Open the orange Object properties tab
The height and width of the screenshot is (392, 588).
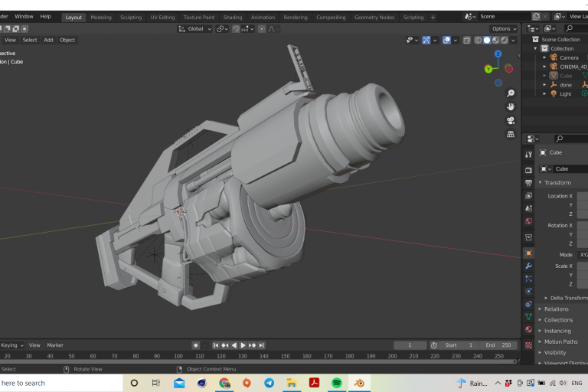click(x=528, y=253)
